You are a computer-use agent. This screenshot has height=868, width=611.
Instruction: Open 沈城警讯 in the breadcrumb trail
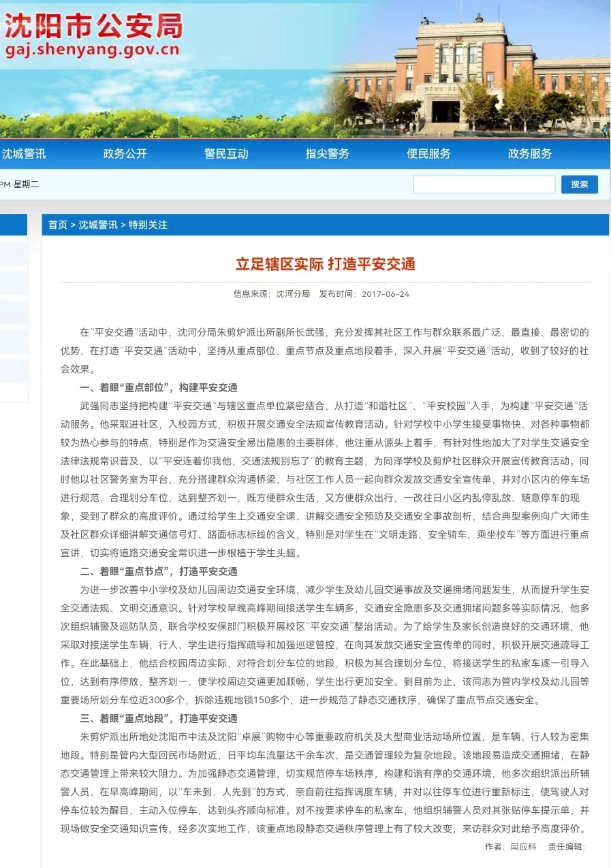(98, 225)
